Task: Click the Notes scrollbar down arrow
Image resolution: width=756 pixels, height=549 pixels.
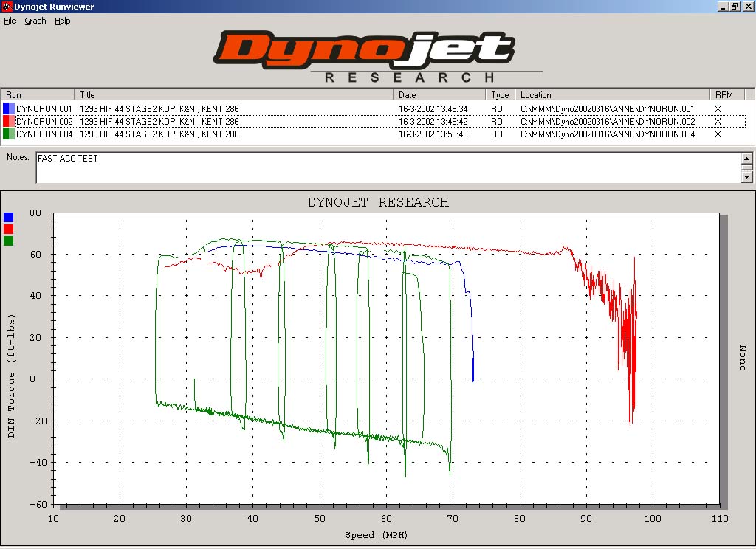Action: click(747, 177)
